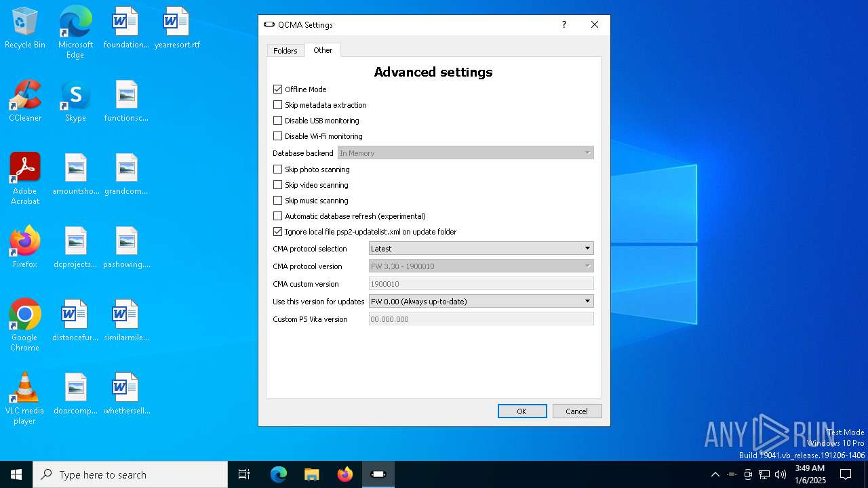Launch Microsoft Edge from desktop shortcut
This screenshot has height=488, width=868.
point(75,32)
